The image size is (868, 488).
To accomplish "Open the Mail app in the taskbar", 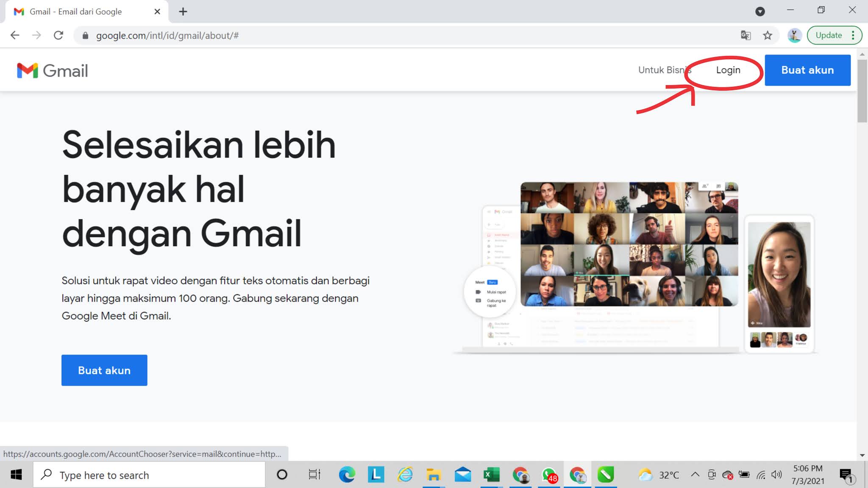I will (462, 475).
